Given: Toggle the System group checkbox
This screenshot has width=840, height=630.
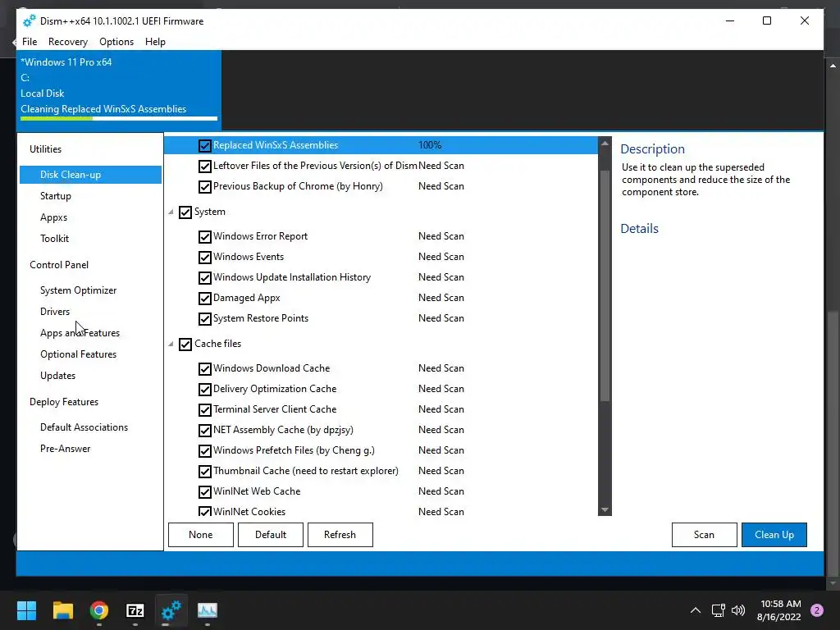Looking at the screenshot, I should [x=185, y=212].
